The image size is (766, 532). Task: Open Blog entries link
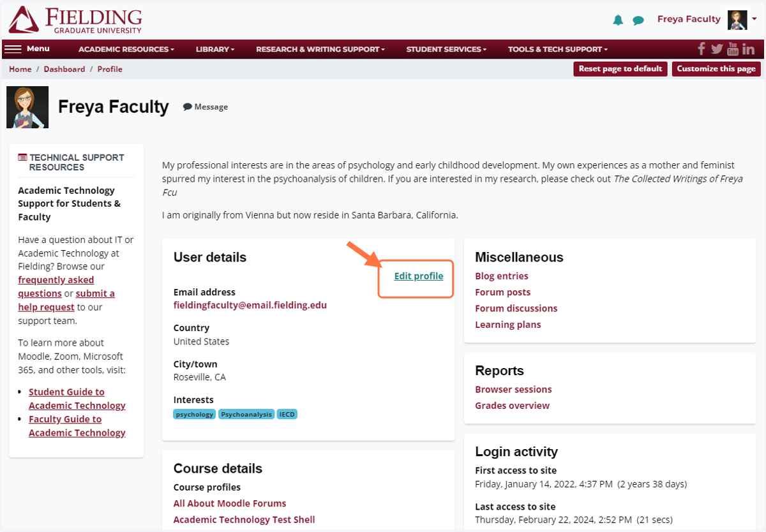[502, 276]
